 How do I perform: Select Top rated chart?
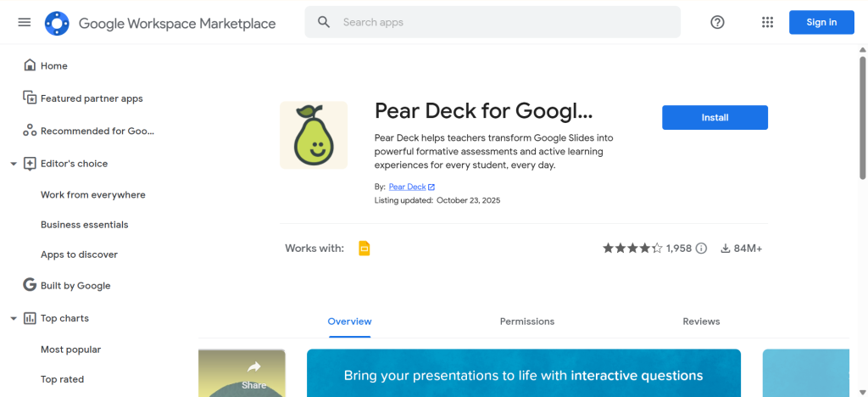tap(62, 379)
